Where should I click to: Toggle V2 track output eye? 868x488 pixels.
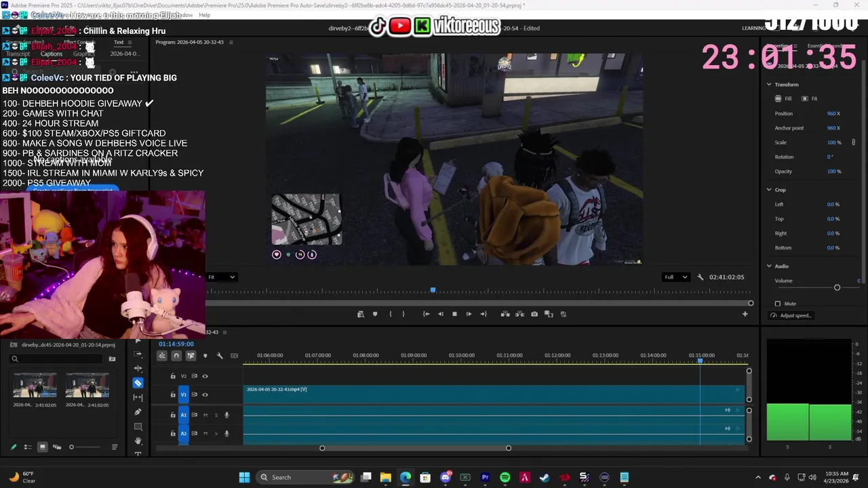pyautogui.click(x=205, y=376)
